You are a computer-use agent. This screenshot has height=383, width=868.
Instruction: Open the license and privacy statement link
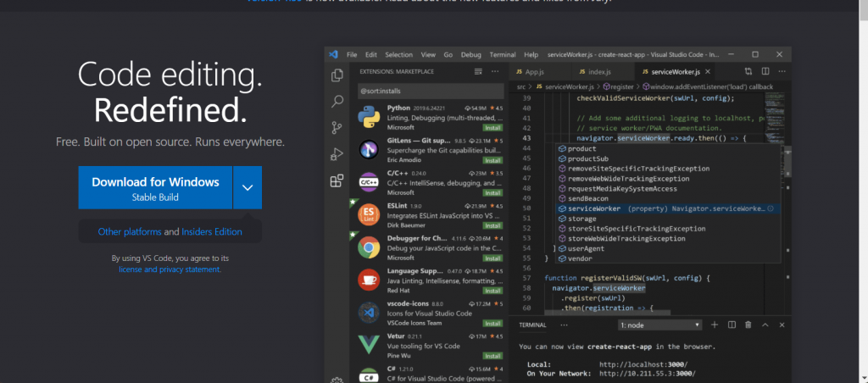(x=170, y=269)
